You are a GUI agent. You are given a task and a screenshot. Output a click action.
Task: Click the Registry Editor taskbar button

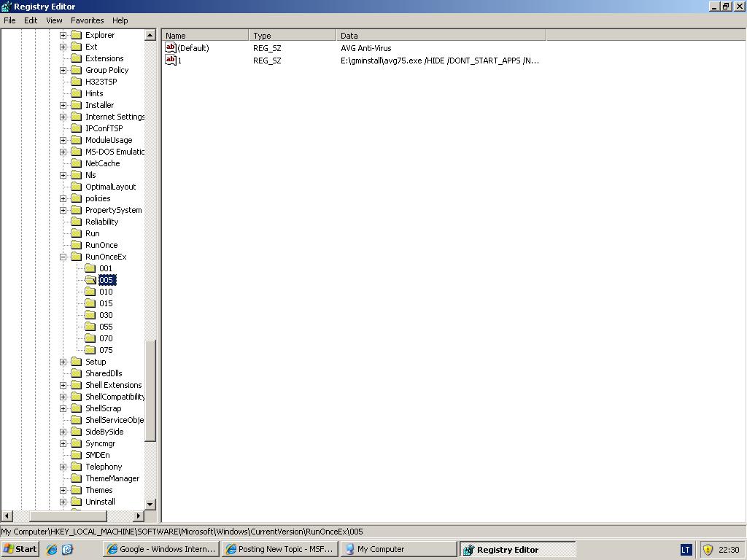pos(517,549)
